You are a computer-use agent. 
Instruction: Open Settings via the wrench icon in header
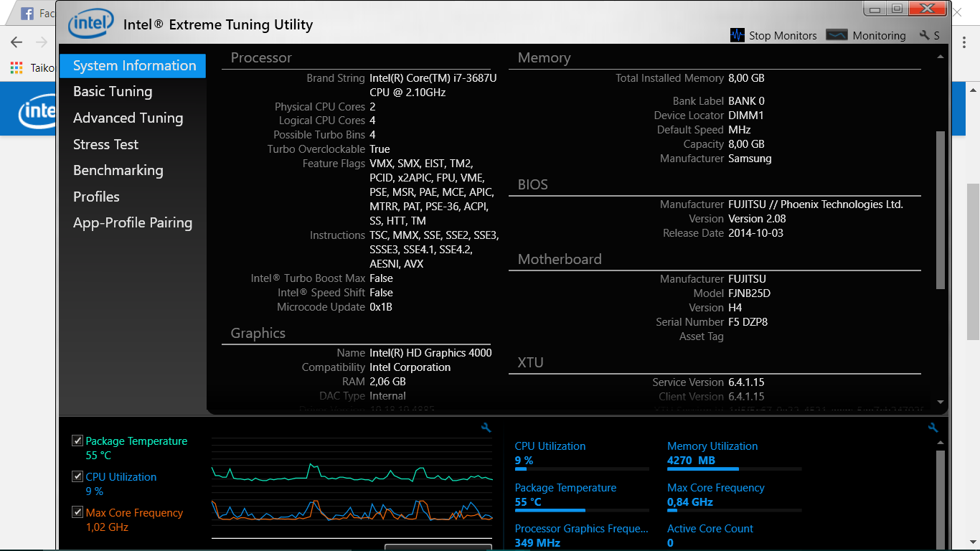(x=925, y=35)
